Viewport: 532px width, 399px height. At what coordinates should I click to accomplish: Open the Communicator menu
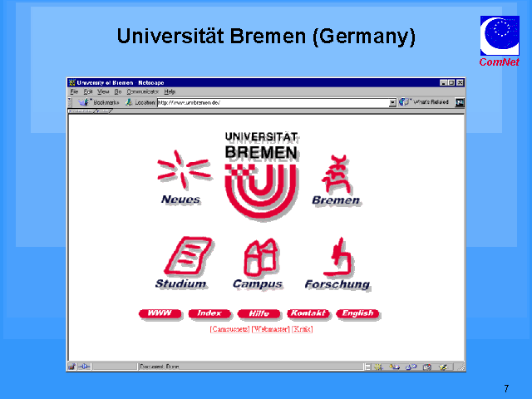coord(142,91)
